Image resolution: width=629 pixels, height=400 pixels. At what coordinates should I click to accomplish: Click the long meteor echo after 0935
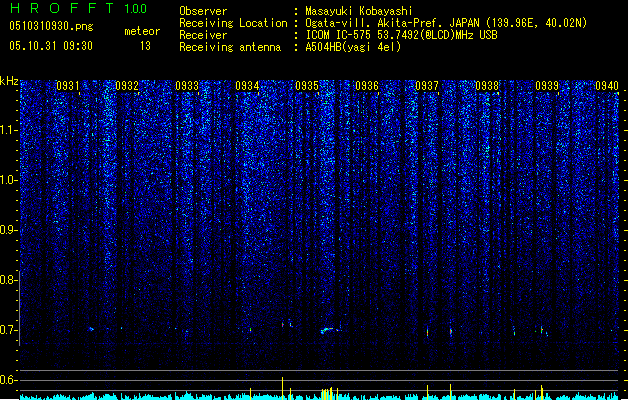pyautogui.click(x=329, y=330)
